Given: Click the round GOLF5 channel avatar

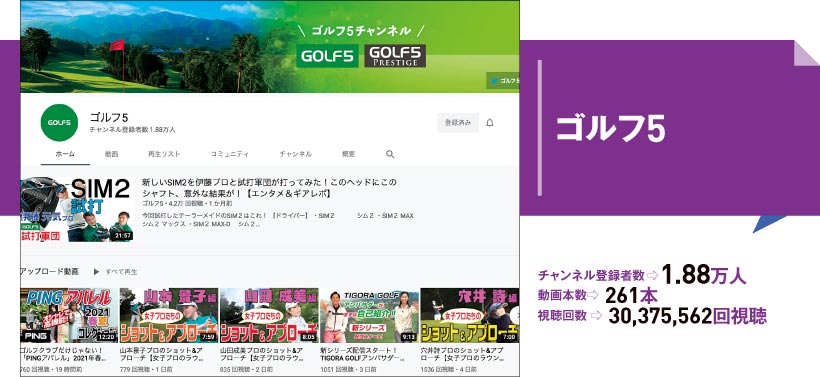Looking at the screenshot, I should pos(59,123).
